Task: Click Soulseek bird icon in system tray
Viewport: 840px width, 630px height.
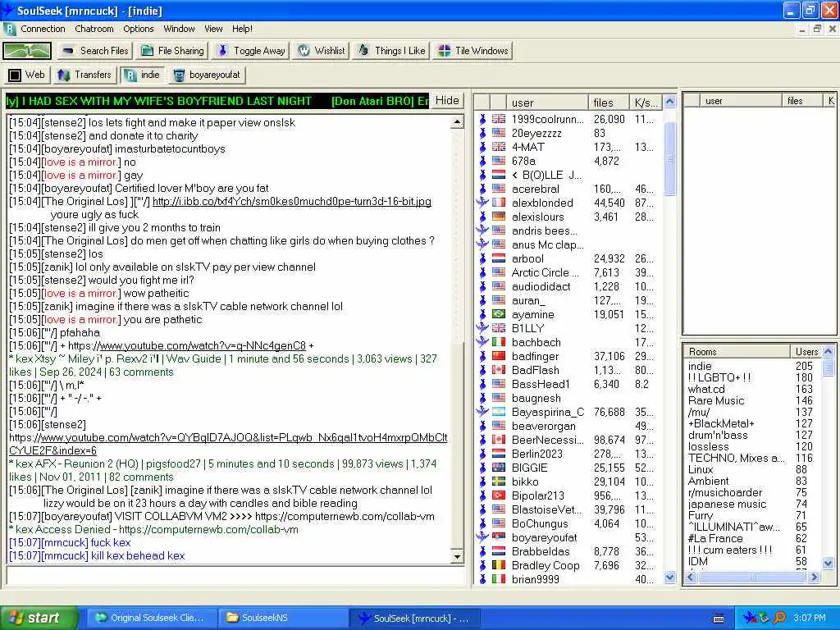Action: click(750, 618)
